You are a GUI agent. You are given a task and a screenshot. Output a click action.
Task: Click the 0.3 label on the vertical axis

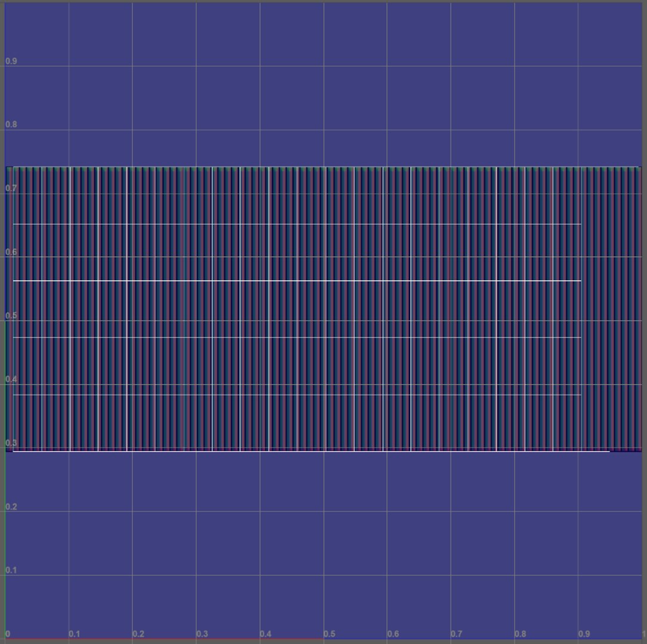coord(11,443)
